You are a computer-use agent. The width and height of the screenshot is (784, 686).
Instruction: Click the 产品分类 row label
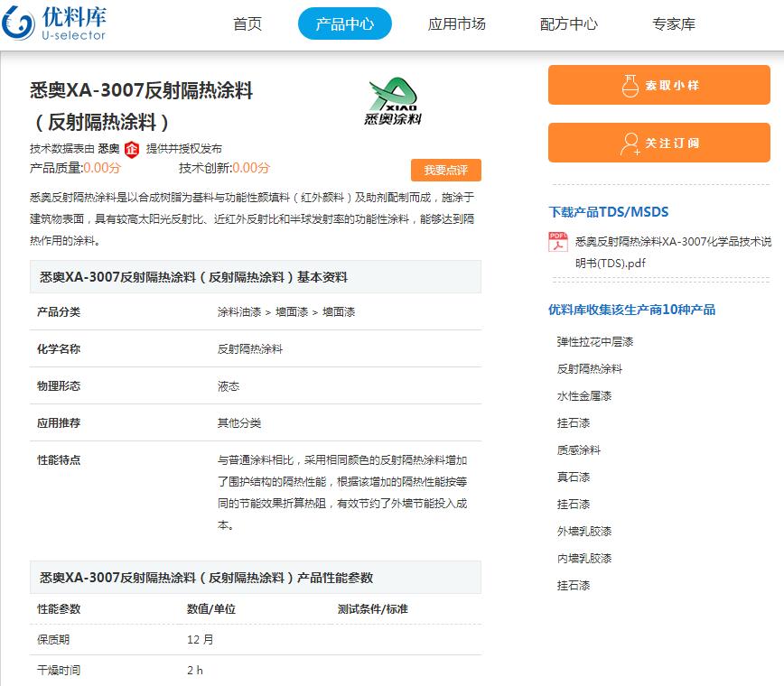59,312
